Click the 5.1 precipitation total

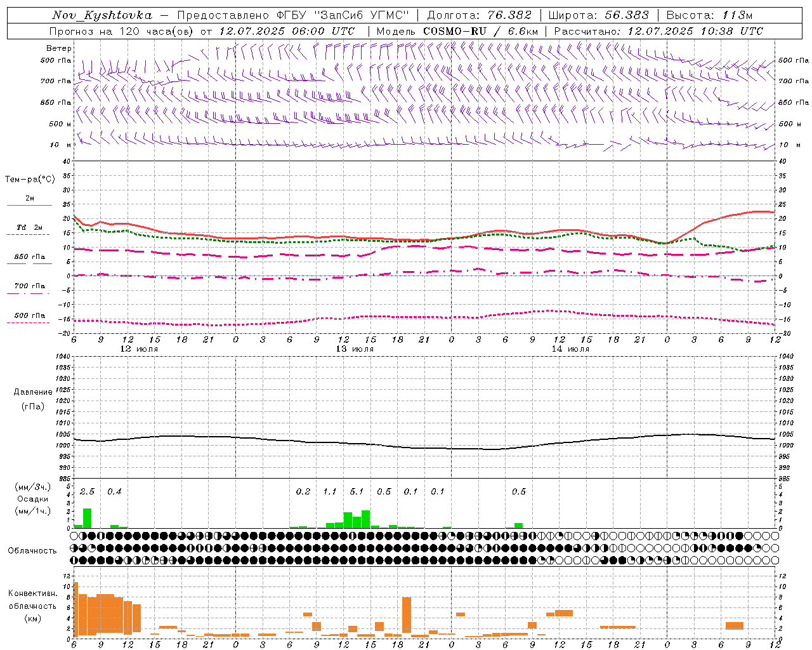coord(357,491)
